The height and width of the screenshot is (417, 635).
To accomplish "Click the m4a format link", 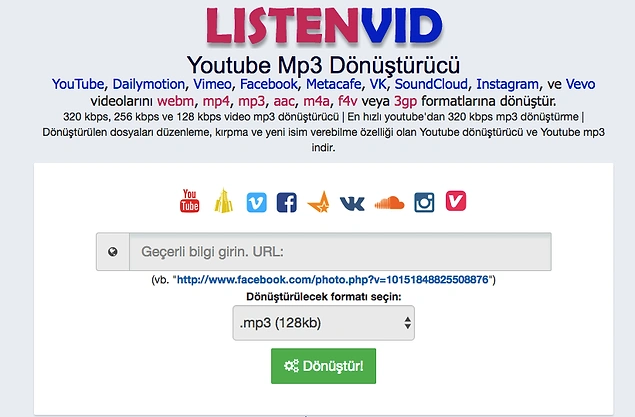I will click(316, 101).
